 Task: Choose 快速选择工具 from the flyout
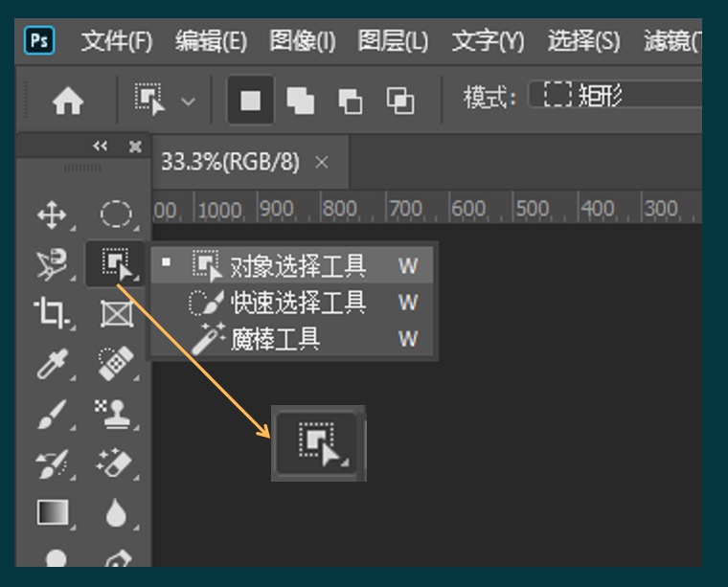298,304
